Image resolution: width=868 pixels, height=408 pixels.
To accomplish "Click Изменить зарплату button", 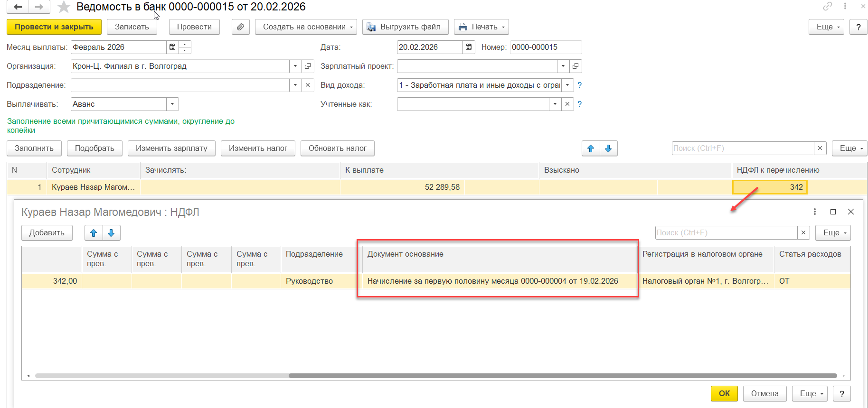I will click(171, 148).
